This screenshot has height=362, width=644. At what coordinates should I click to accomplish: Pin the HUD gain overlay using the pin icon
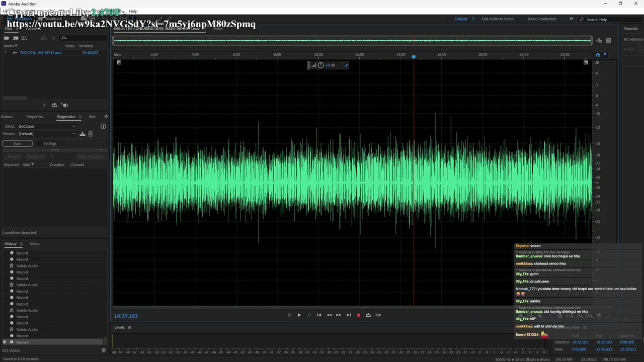tap(346, 65)
